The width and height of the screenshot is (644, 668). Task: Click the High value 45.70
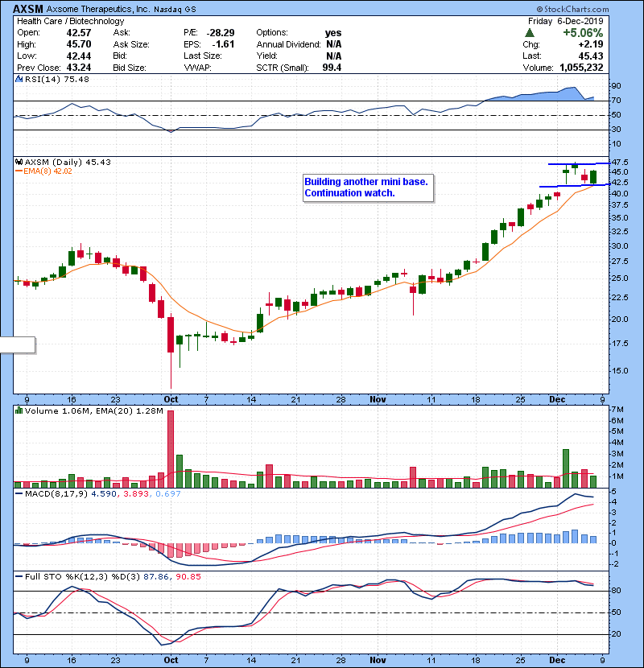78,44
